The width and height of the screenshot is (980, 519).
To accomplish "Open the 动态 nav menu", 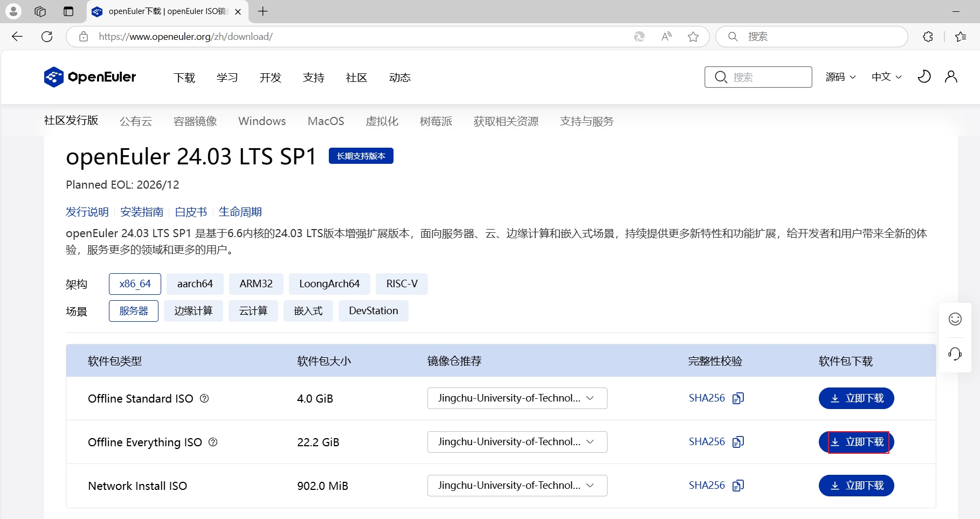I will [x=400, y=78].
